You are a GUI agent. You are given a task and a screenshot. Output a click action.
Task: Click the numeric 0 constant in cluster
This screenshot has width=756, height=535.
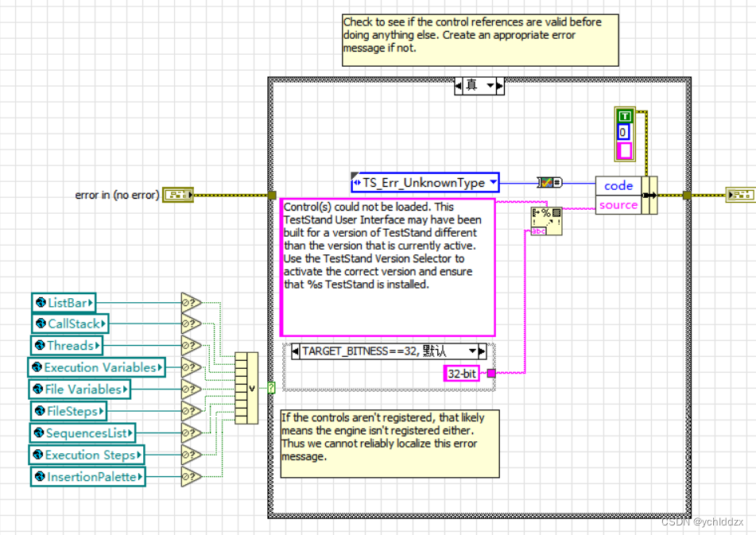(623, 132)
